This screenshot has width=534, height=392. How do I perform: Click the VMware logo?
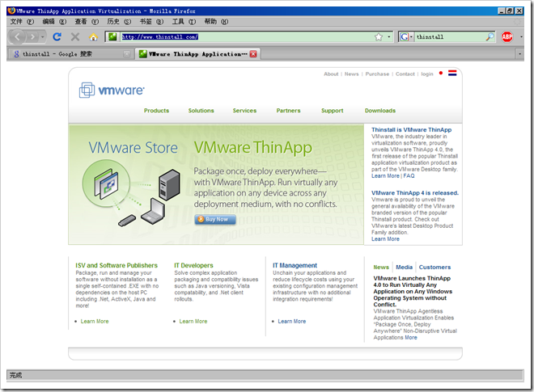coord(112,90)
